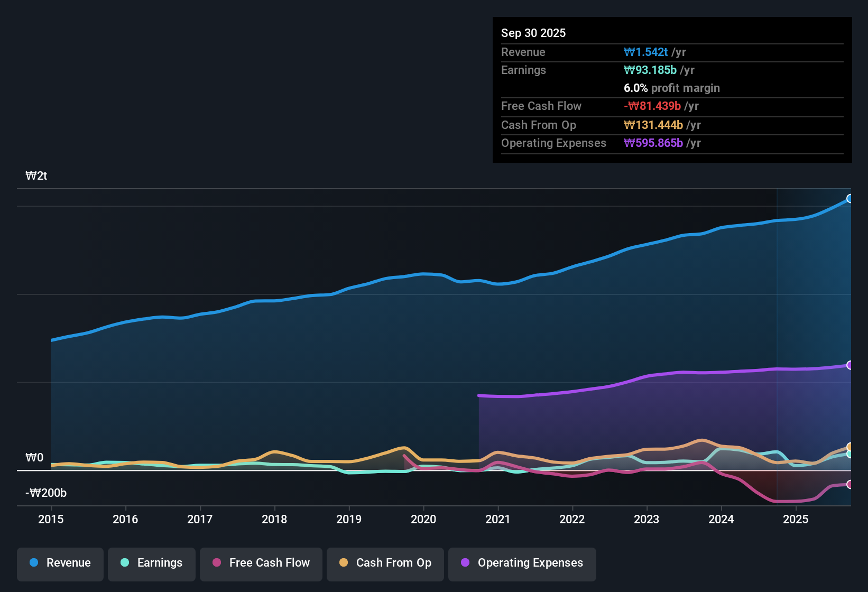This screenshot has height=592, width=868.
Task: Open the Free Cash Flow legend item
Action: (x=261, y=563)
